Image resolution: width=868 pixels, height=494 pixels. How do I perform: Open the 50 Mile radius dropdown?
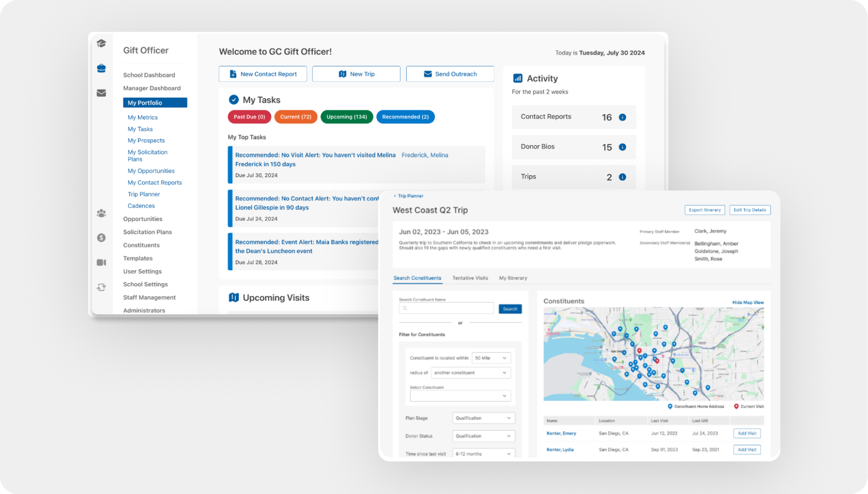pyautogui.click(x=491, y=358)
